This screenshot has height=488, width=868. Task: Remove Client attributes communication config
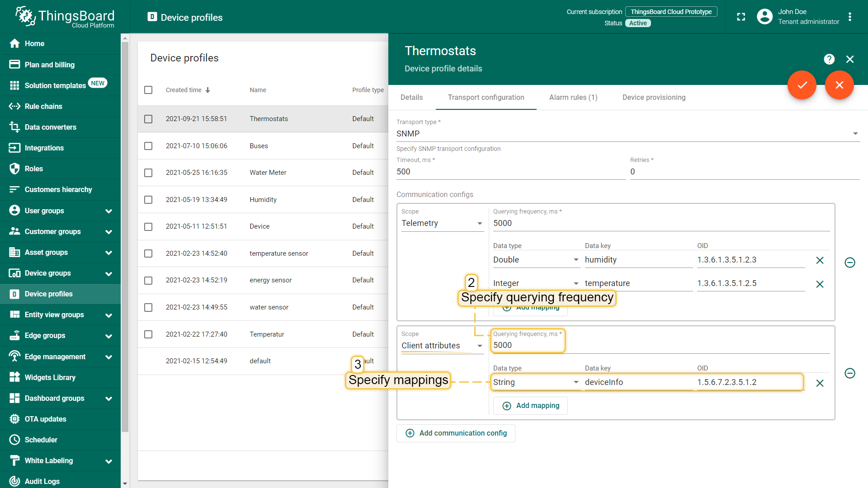[x=849, y=373]
